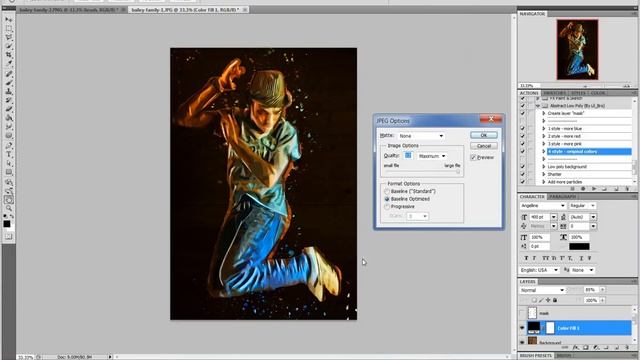The image size is (640, 360).
Task: Show the hidden mask layer
Action: (x=522, y=313)
